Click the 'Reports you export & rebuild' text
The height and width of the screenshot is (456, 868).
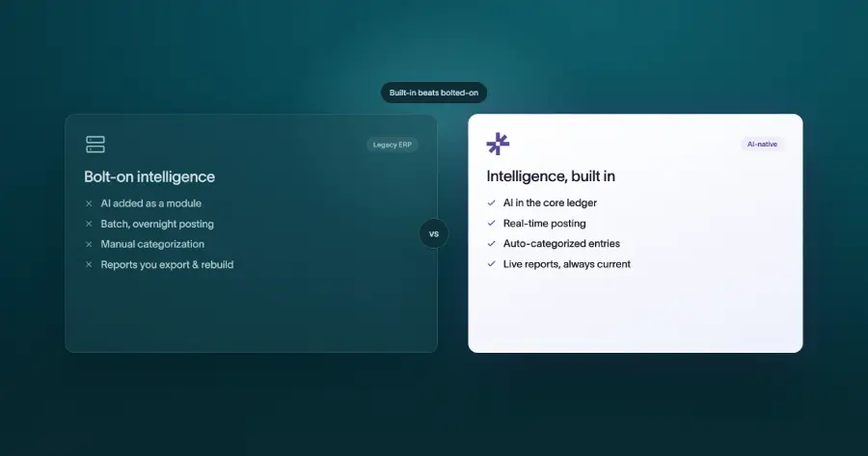(167, 264)
